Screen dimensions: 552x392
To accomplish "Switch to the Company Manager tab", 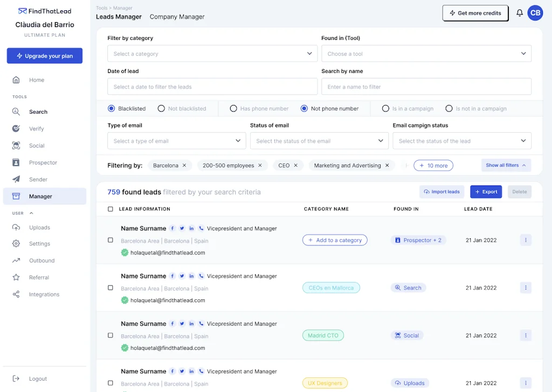I will pyautogui.click(x=177, y=17).
